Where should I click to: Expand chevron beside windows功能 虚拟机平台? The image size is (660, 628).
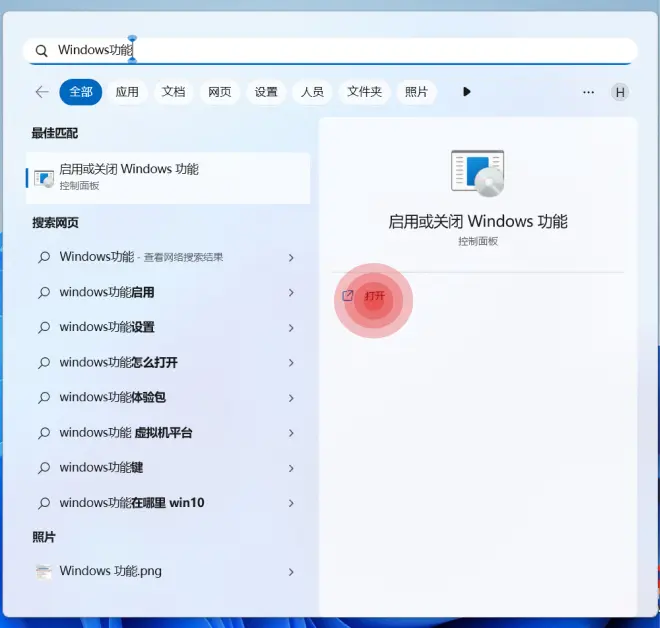point(291,433)
